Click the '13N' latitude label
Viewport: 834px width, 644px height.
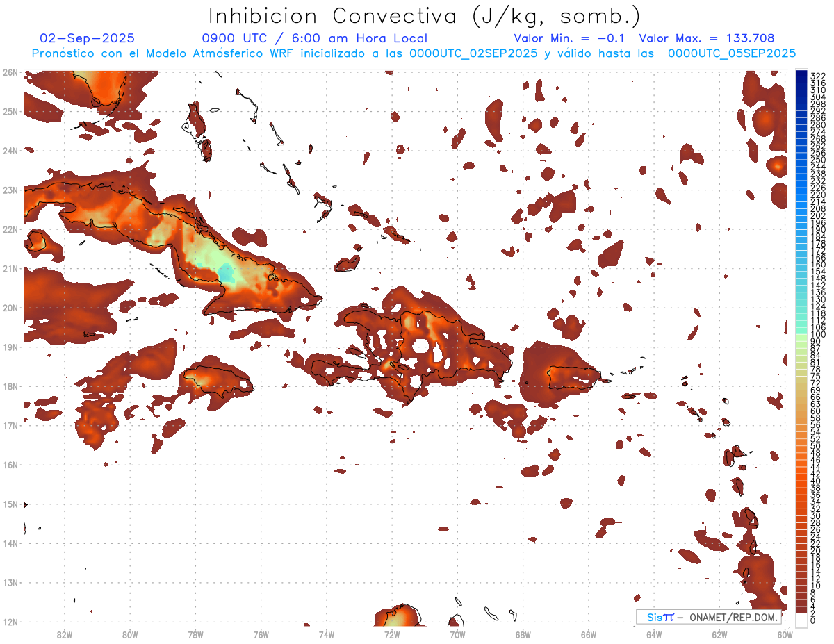10,583
